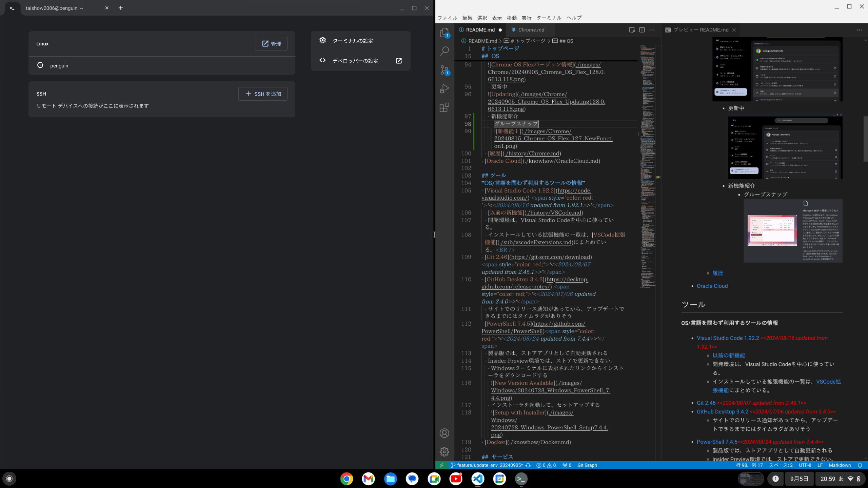Click the editor minimap

pyautogui.click(x=648, y=169)
